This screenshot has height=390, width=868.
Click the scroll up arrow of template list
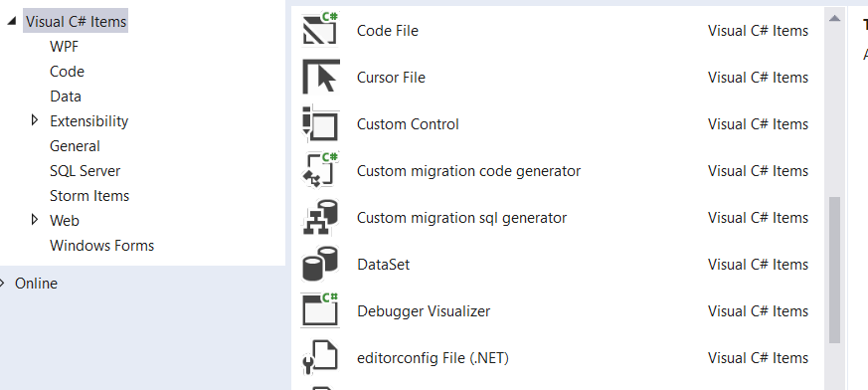tap(834, 18)
